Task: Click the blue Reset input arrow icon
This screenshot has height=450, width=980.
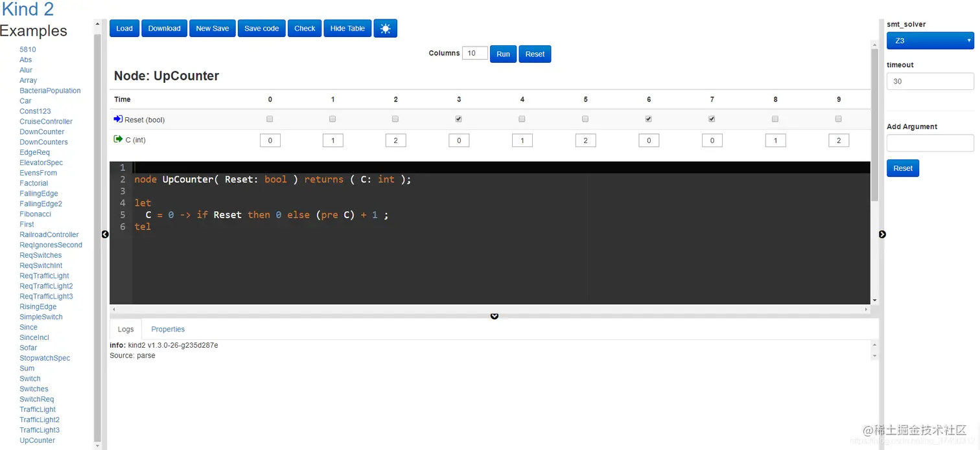Action: (x=118, y=119)
